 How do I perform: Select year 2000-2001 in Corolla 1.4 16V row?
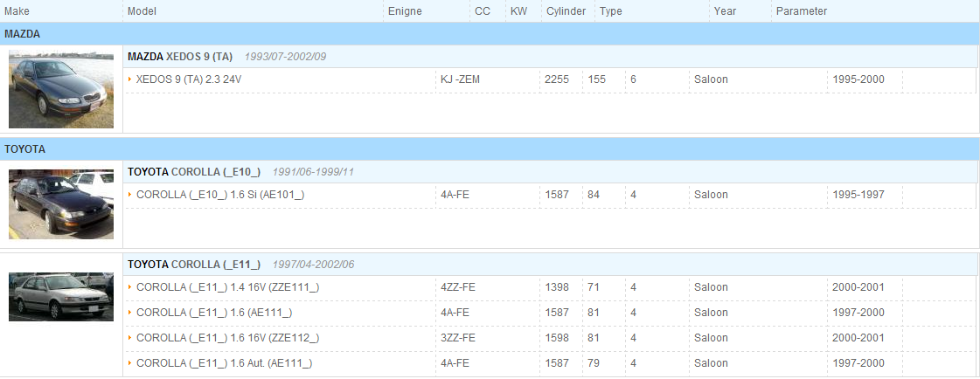(858, 287)
